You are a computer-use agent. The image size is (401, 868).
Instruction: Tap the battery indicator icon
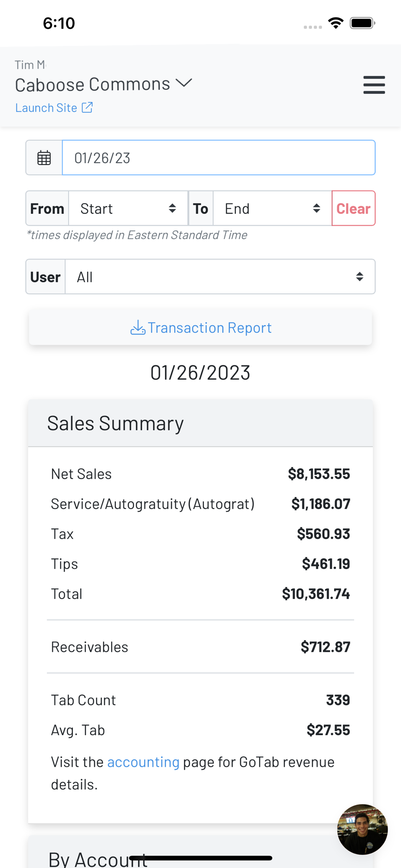click(x=362, y=23)
